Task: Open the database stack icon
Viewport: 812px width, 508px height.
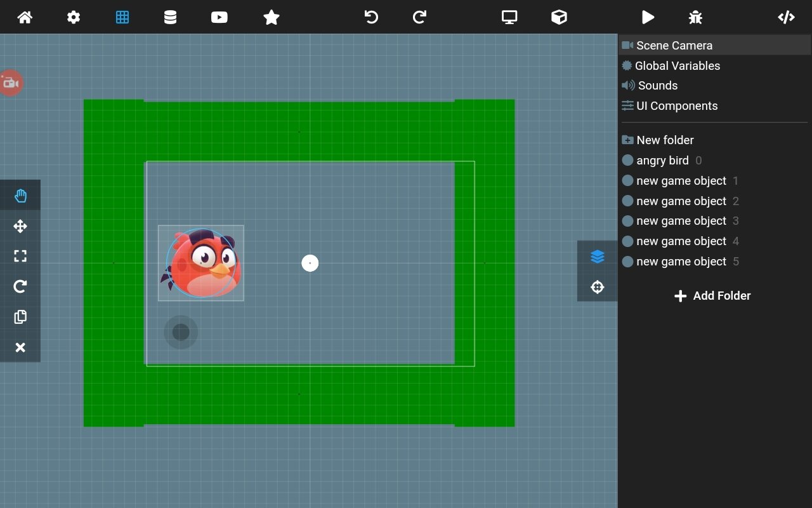Action: point(170,17)
